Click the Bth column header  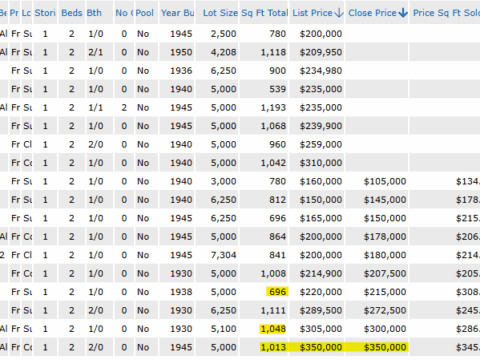(94, 13)
